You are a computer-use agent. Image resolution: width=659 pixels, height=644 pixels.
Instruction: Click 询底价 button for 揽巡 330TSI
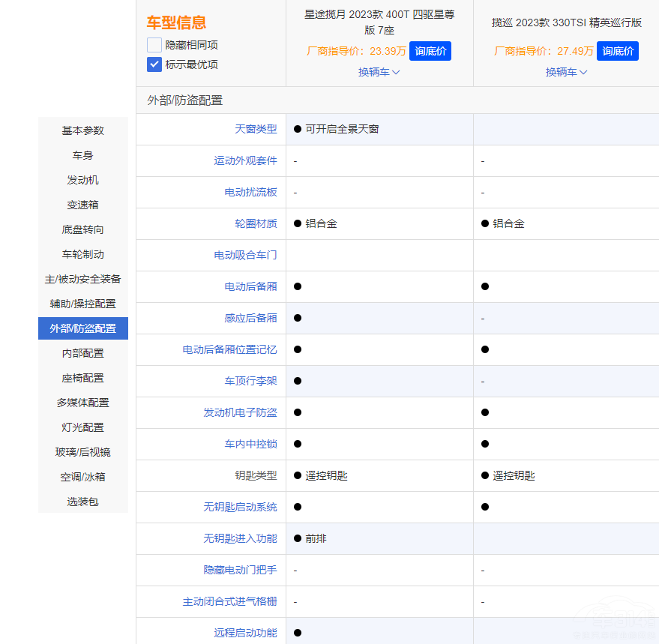[x=618, y=51]
